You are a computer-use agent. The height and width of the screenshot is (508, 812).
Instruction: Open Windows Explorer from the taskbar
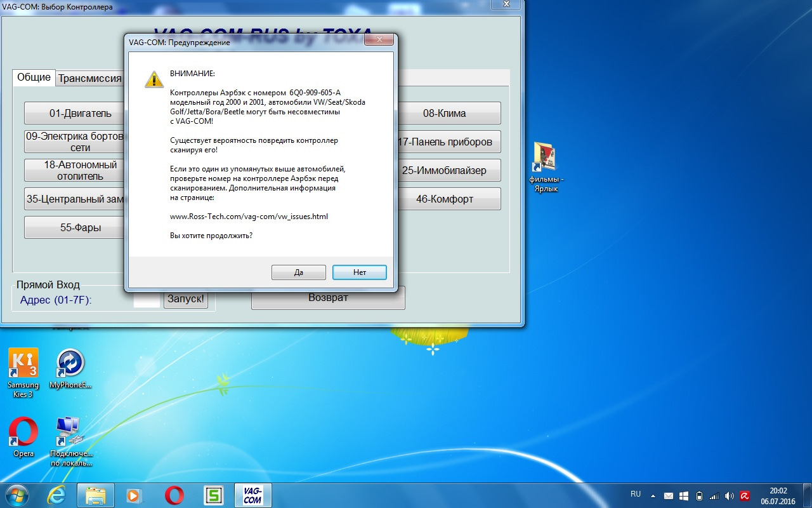95,495
